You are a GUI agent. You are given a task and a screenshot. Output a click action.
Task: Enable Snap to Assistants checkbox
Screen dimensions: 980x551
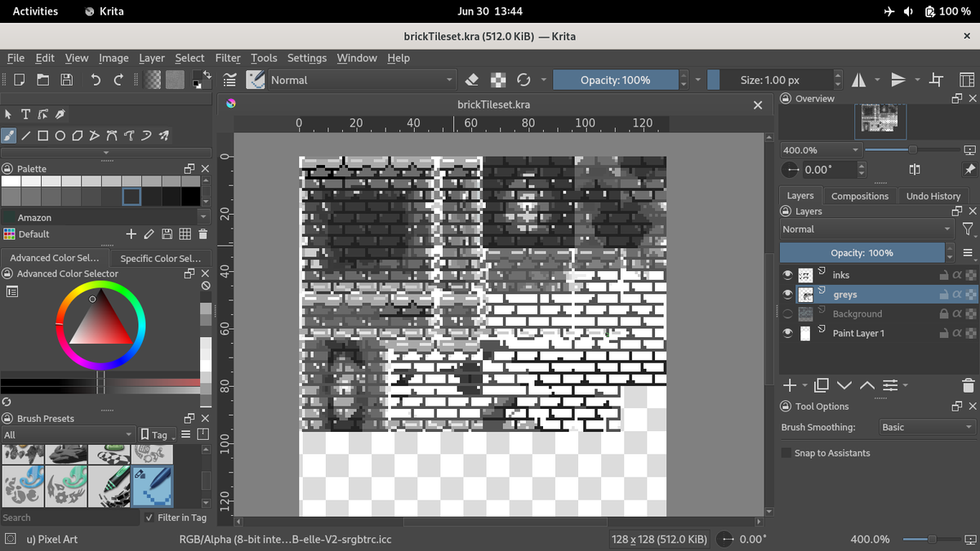click(x=786, y=453)
